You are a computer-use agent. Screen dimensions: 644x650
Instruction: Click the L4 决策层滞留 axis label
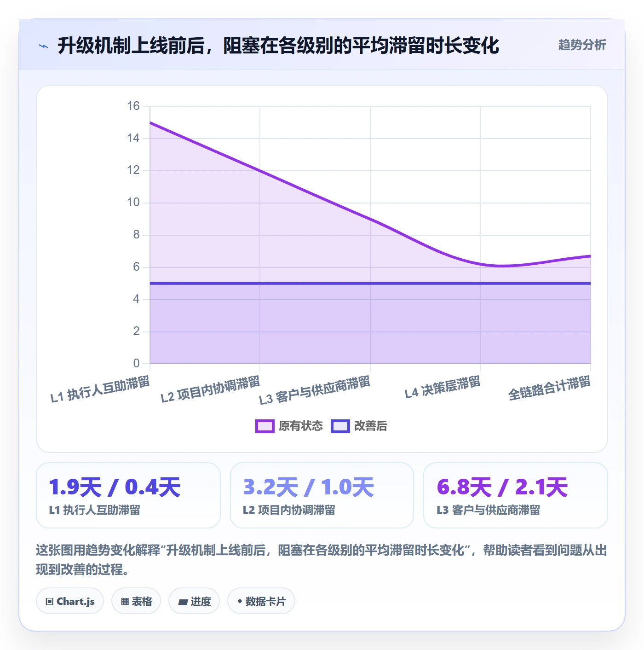tap(443, 387)
